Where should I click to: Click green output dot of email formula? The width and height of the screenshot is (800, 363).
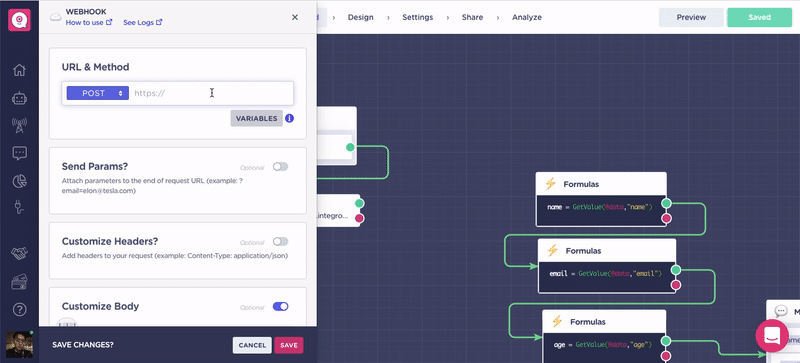[x=676, y=270]
